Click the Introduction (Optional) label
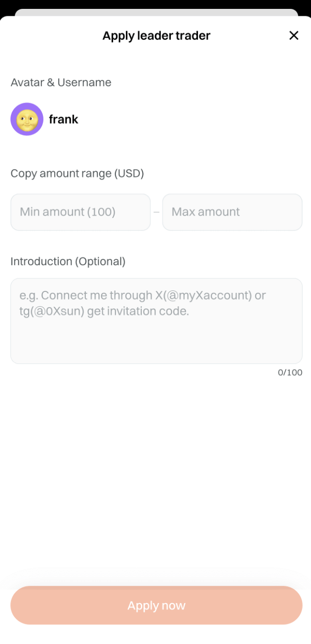 68,261
